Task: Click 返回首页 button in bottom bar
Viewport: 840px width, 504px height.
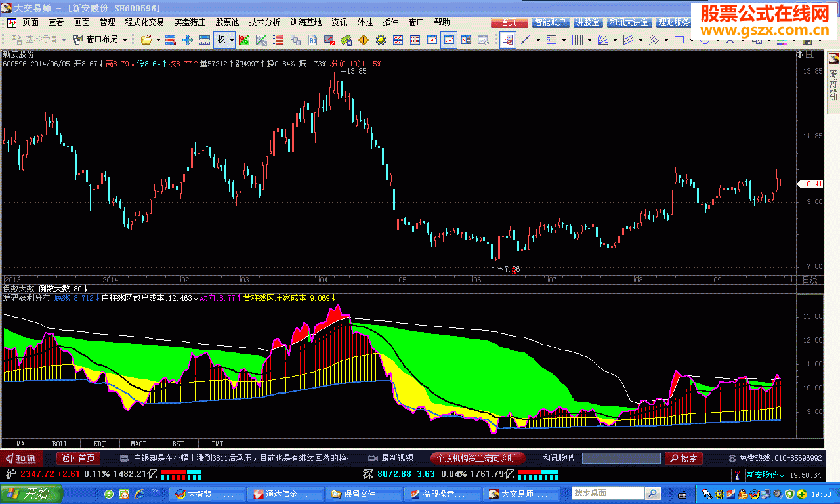Action: 79,458
